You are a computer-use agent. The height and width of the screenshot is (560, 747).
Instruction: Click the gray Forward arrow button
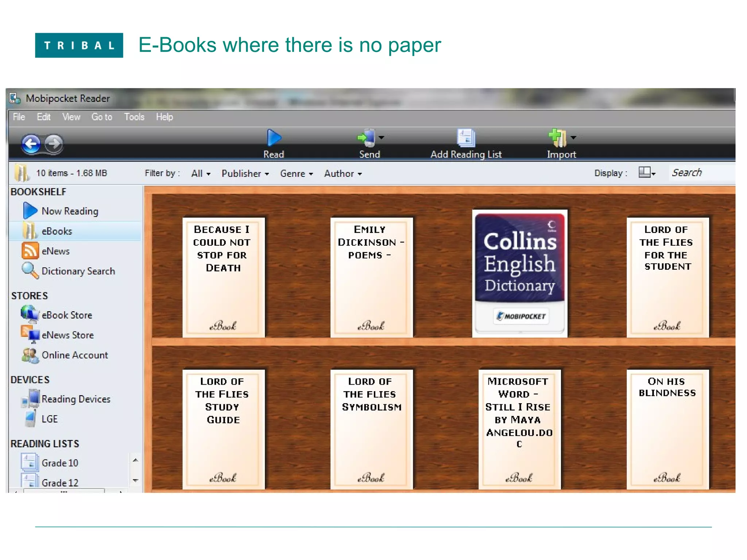pos(54,144)
